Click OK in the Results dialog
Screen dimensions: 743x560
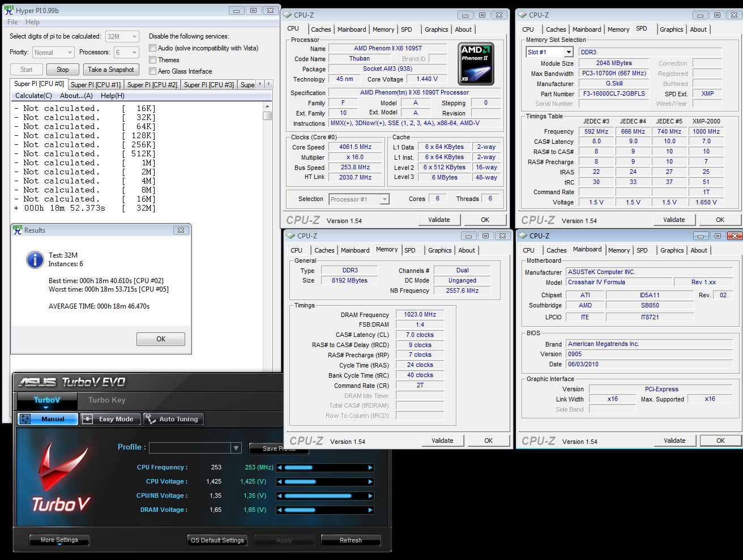[x=161, y=339]
